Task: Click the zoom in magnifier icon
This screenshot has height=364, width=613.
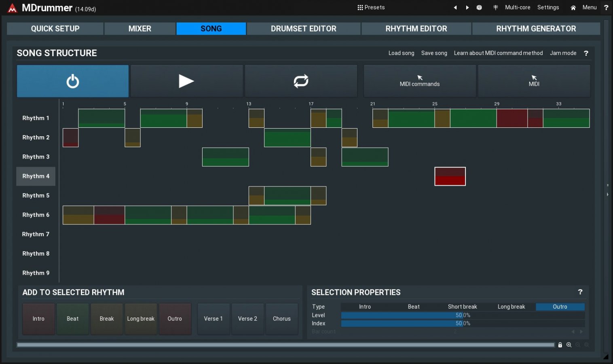Action: (x=569, y=345)
